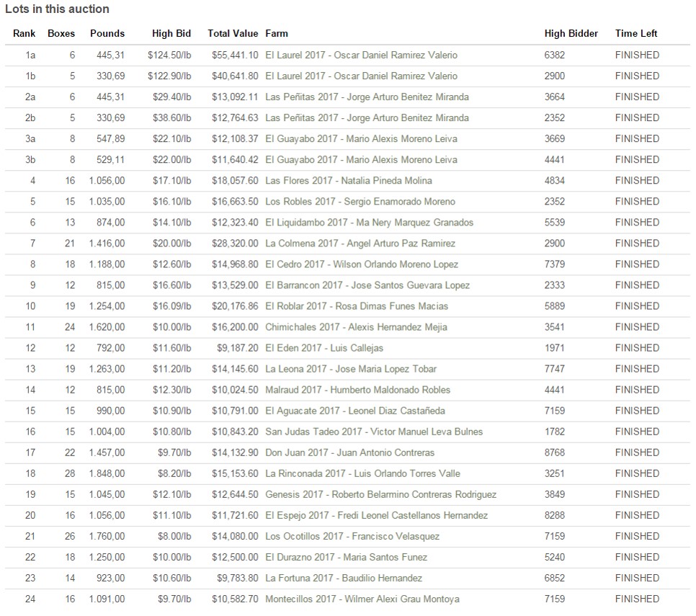Click the Total Value column header

(232, 33)
